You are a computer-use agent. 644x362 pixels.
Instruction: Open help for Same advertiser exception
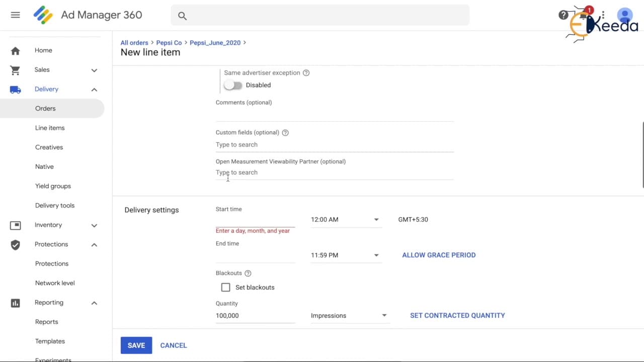click(x=306, y=73)
